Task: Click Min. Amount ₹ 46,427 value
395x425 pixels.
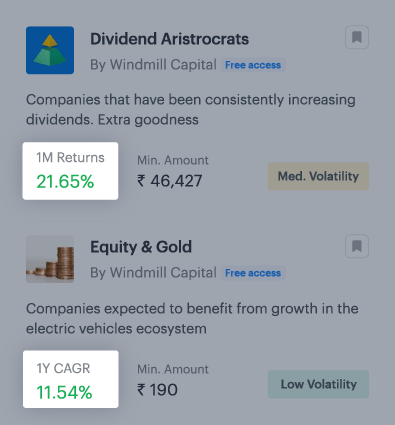Action: point(170,181)
